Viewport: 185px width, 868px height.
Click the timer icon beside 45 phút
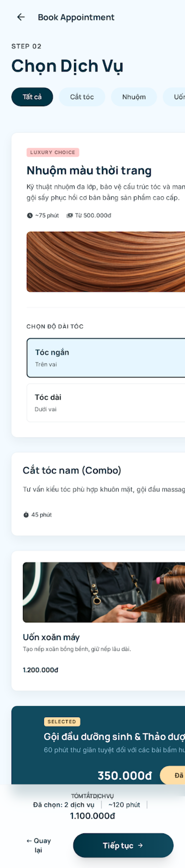point(26,514)
